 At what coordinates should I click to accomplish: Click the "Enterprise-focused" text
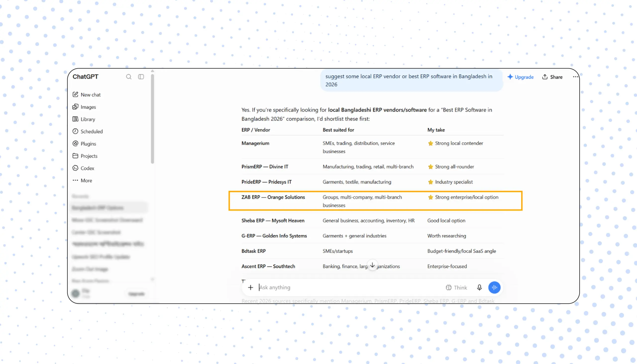pos(447,267)
